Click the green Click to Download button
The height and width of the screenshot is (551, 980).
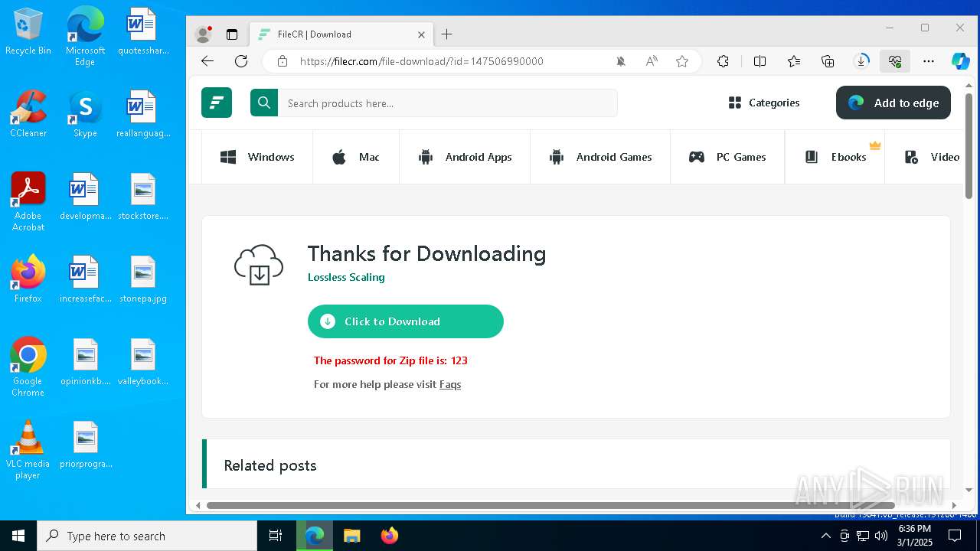click(406, 321)
